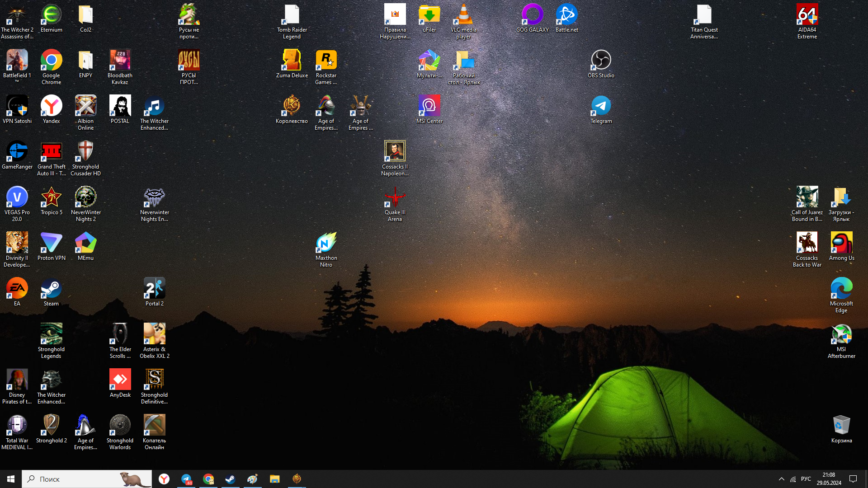
Task: Click the Bloodbath Kavkaz icon
Action: coord(120,60)
